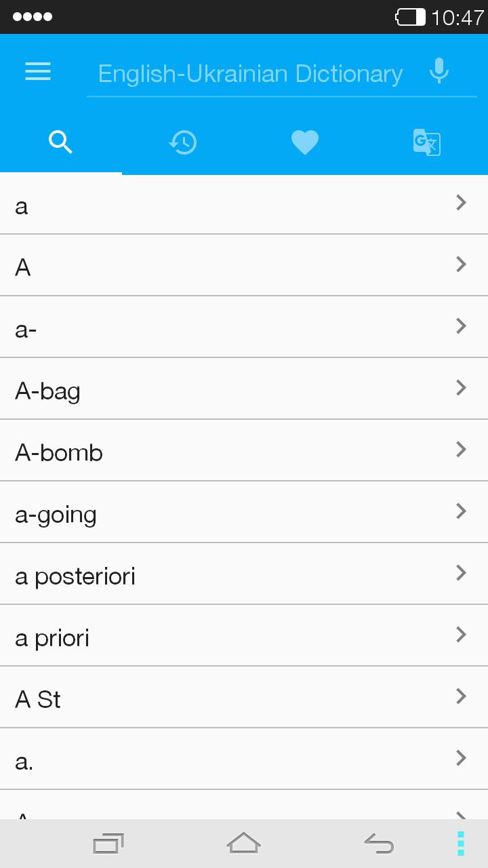Tap the microphone voice search icon
The width and height of the screenshot is (488, 868).
(x=439, y=71)
